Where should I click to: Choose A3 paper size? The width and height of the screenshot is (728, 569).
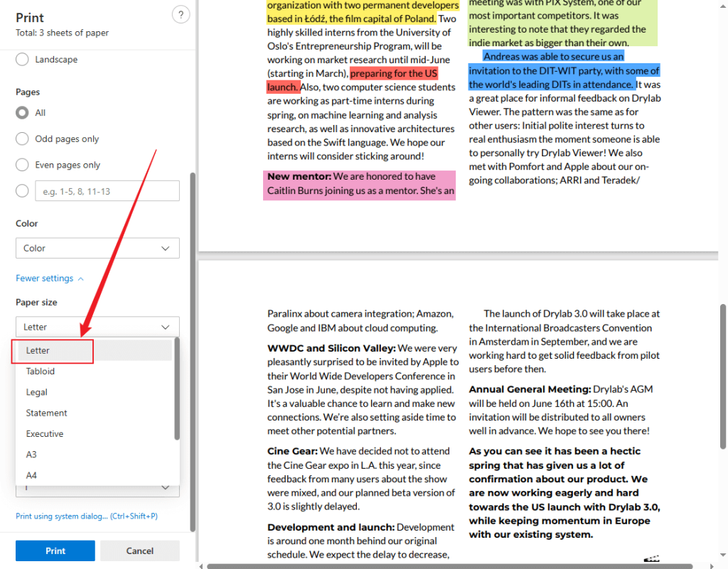point(31,455)
